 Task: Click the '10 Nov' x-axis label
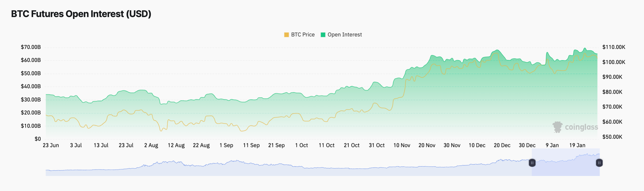pyautogui.click(x=402, y=145)
